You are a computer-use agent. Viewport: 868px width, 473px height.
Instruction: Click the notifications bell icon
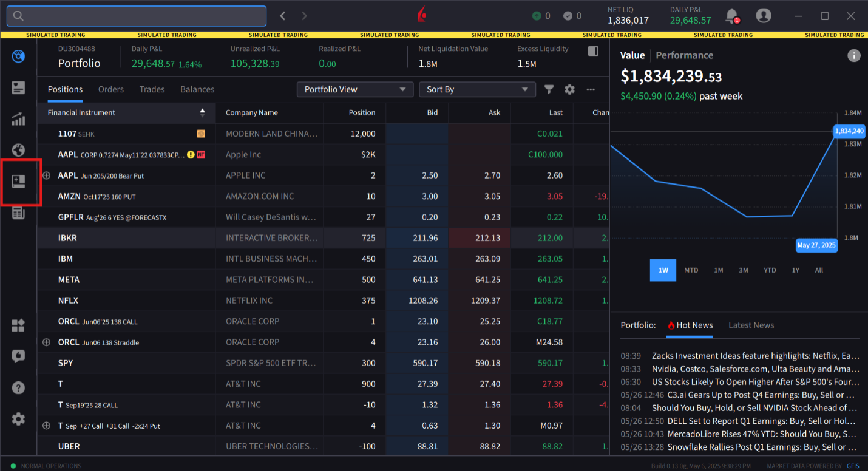pyautogui.click(x=731, y=15)
